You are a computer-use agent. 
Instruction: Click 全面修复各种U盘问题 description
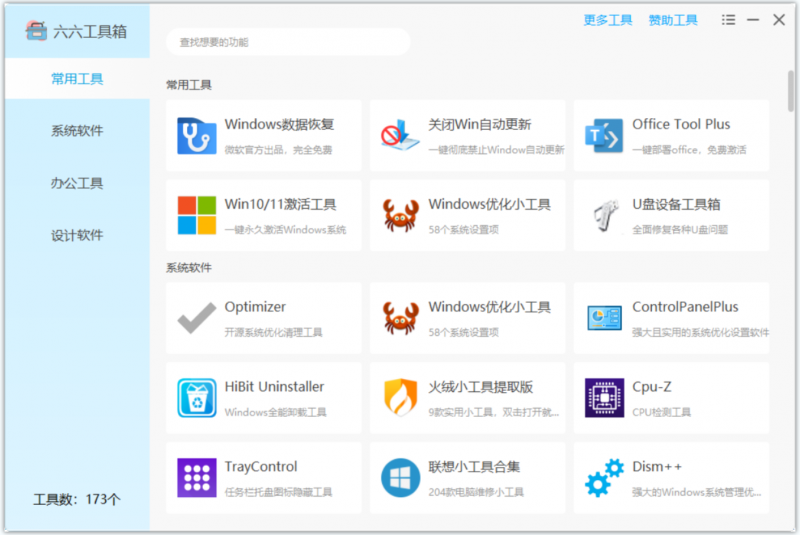tap(680, 230)
